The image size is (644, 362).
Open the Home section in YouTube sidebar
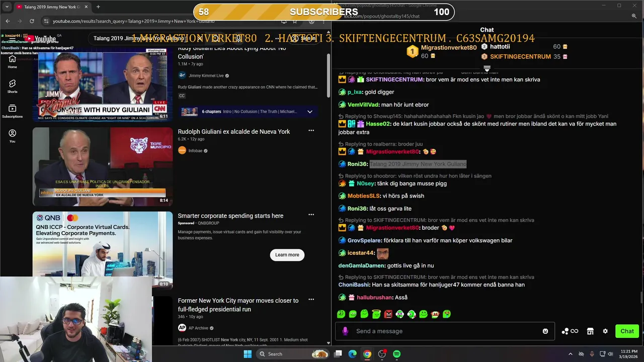(12, 62)
